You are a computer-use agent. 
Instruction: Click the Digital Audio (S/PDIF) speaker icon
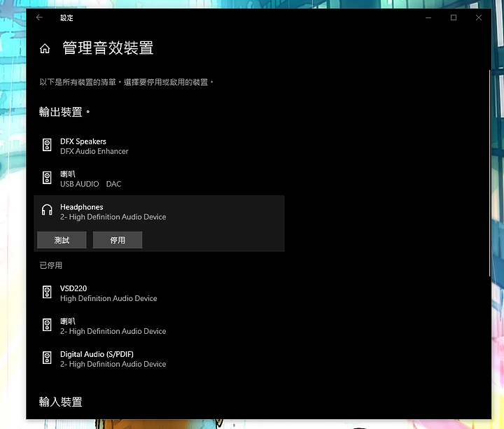click(x=47, y=358)
